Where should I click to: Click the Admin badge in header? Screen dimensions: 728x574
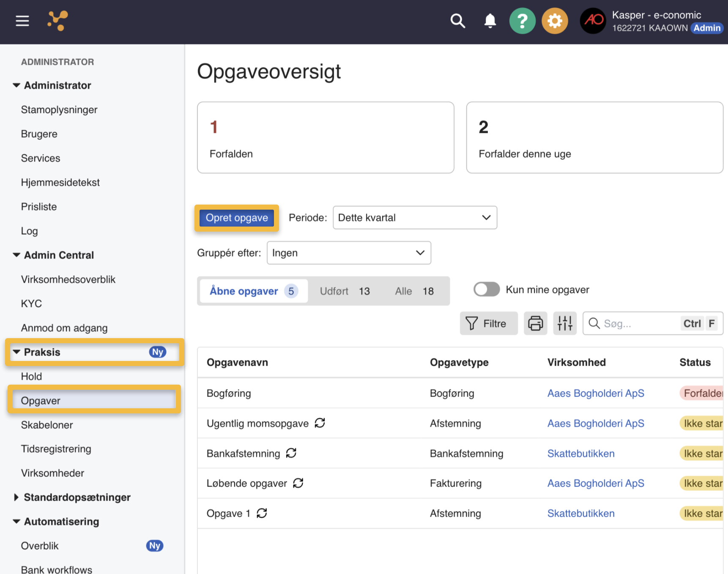click(x=707, y=28)
